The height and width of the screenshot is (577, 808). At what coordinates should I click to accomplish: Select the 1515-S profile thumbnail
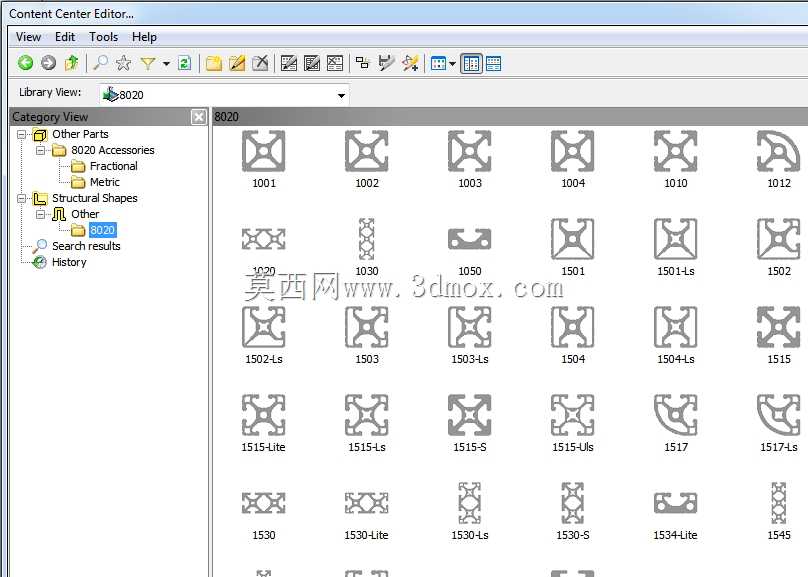point(469,415)
